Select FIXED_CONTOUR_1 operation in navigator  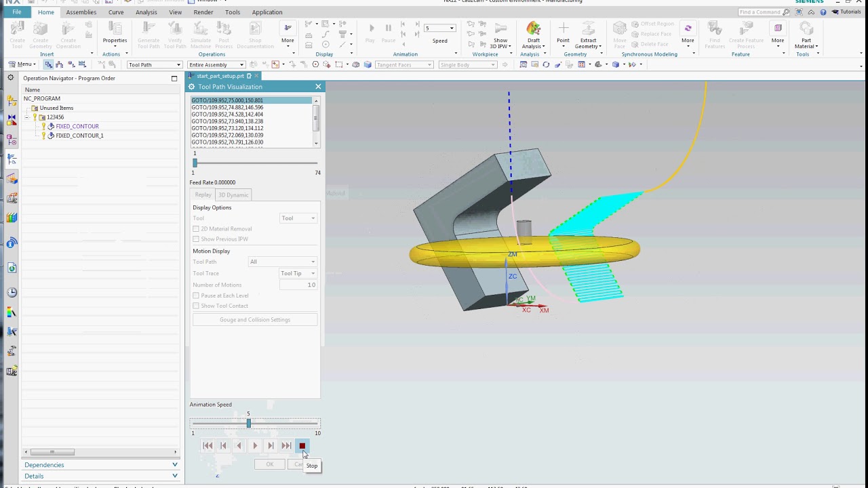(x=79, y=136)
